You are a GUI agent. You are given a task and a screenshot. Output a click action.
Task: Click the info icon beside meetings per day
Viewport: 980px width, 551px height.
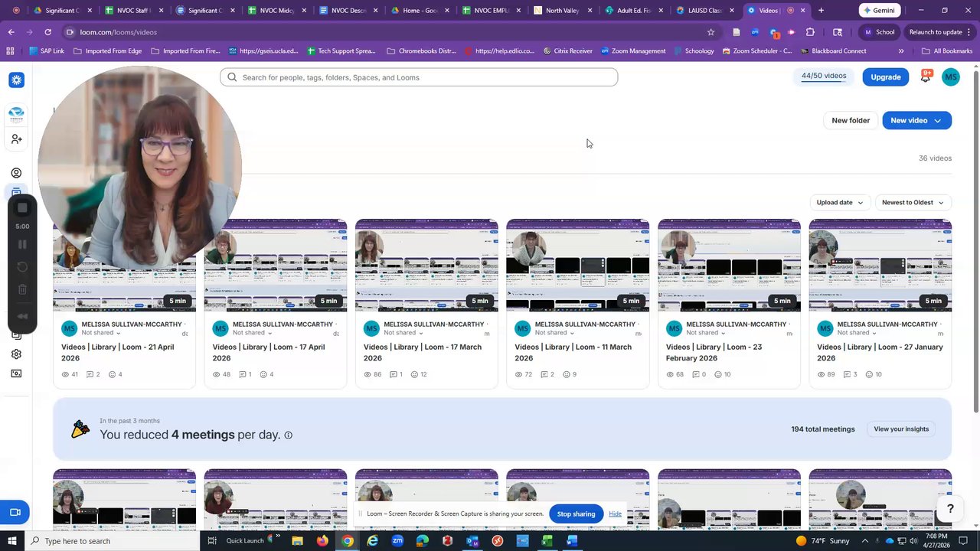288,435
